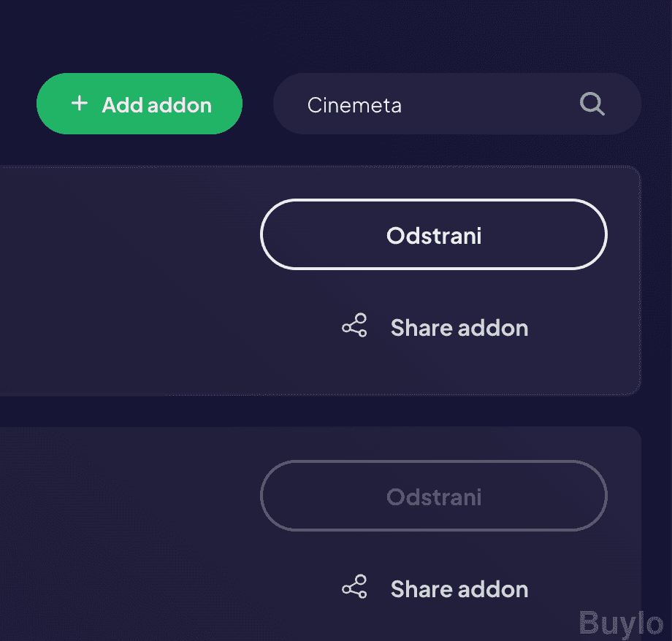Click the share icon on the upper addon

(354, 326)
